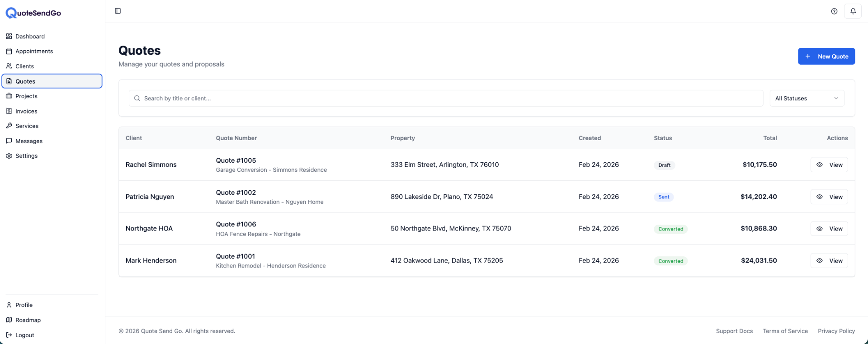Click the search magnifier icon
The width and height of the screenshot is (868, 344).
pyautogui.click(x=137, y=99)
